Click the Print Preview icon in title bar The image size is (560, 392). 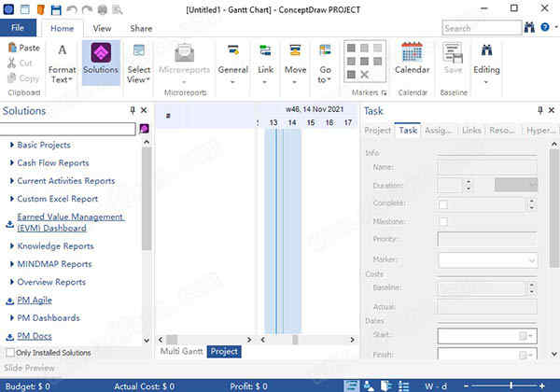click(x=118, y=9)
